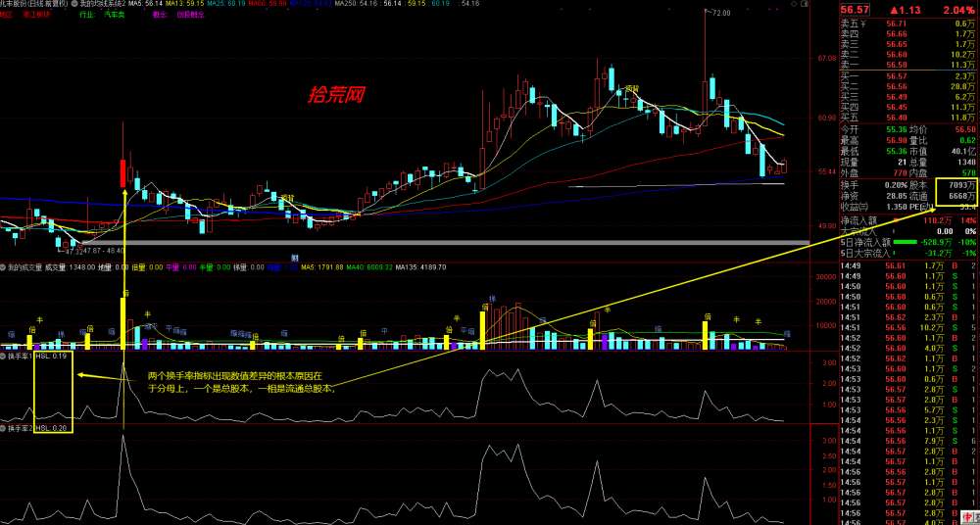Select the 卖一 ask price 56.58

tap(897, 65)
